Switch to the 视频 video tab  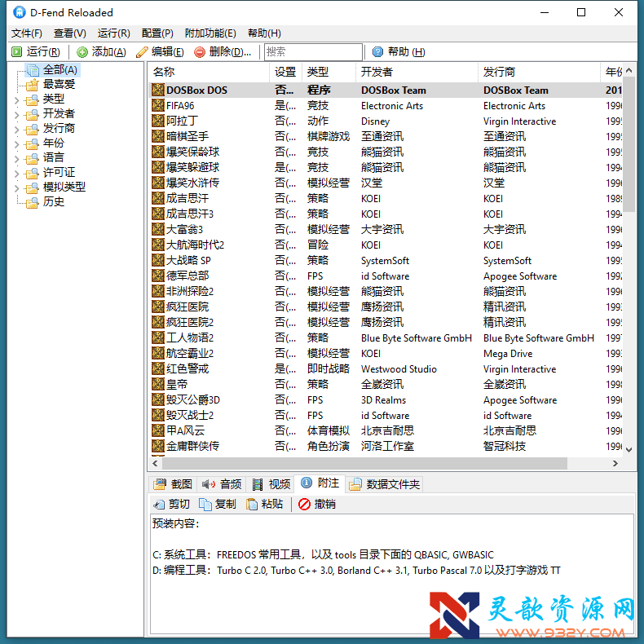(271, 484)
